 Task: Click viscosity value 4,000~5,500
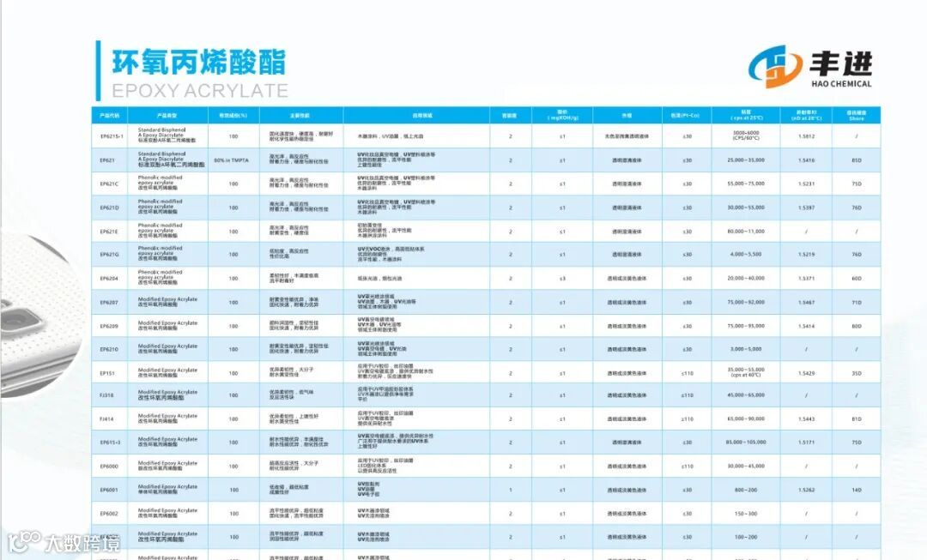(x=746, y=254)
